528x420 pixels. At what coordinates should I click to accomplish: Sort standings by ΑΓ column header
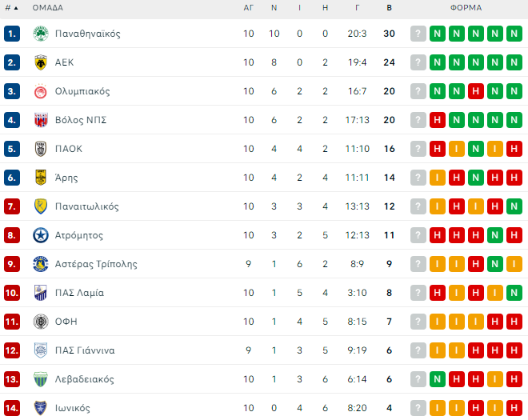[249, 8]
